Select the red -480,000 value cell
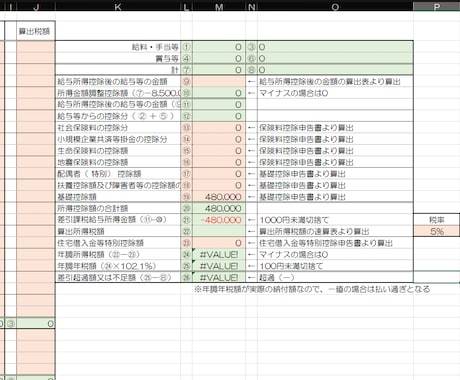460x380 pixels. tap(219, 220)
